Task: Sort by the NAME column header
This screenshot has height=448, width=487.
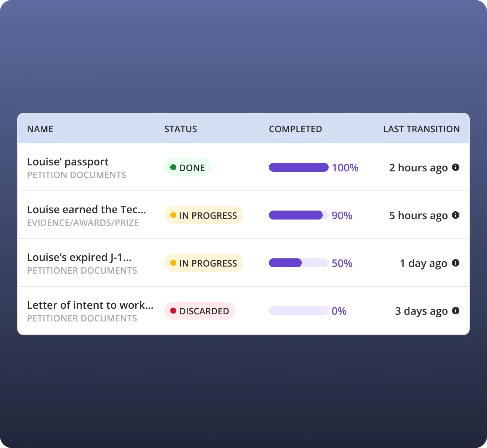Action: point(40,129)
